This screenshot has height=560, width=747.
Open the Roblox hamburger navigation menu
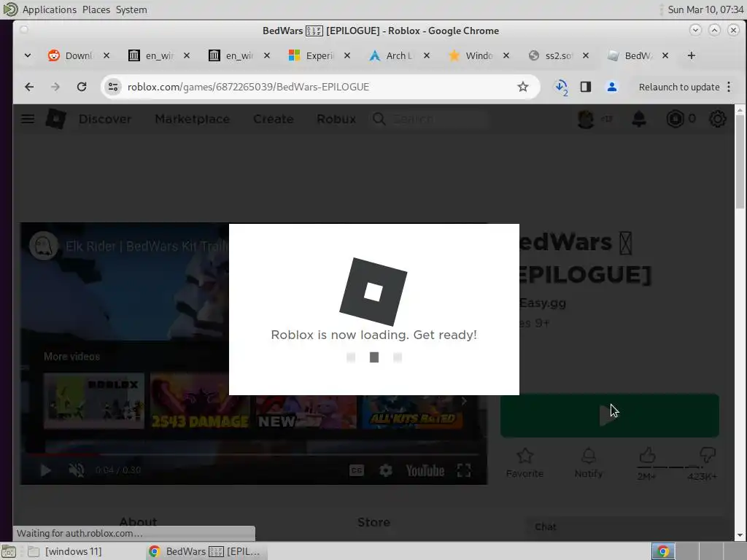click(x=28, y=119)
